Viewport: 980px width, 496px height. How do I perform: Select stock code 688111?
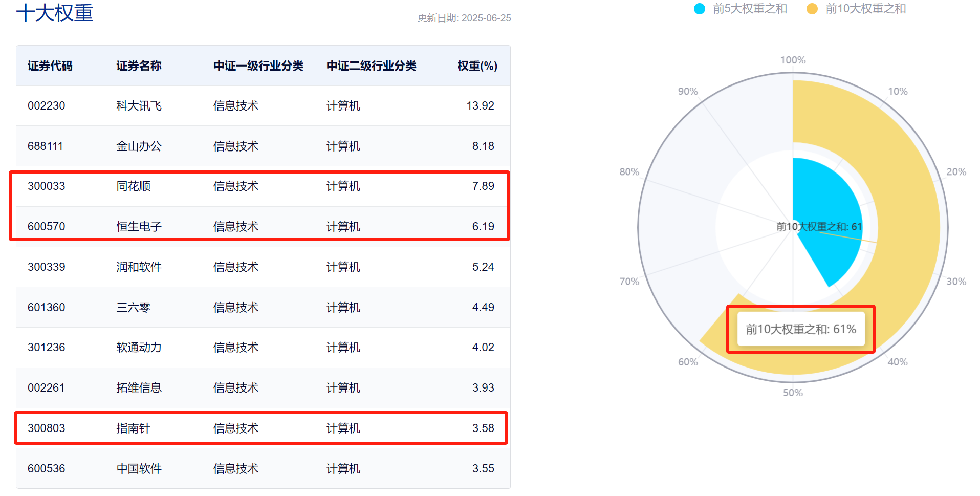point(46,146)
